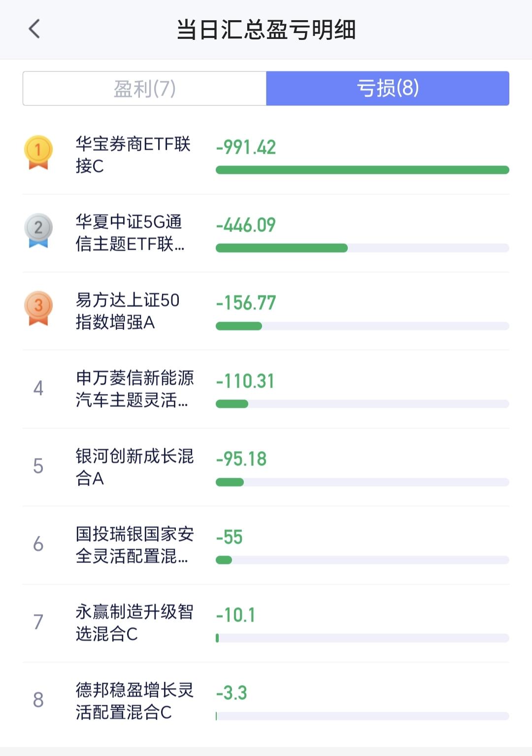Switch to the 盈利(7) tab
The width and height of the screenshot is (532, 756).
[144, 89]
